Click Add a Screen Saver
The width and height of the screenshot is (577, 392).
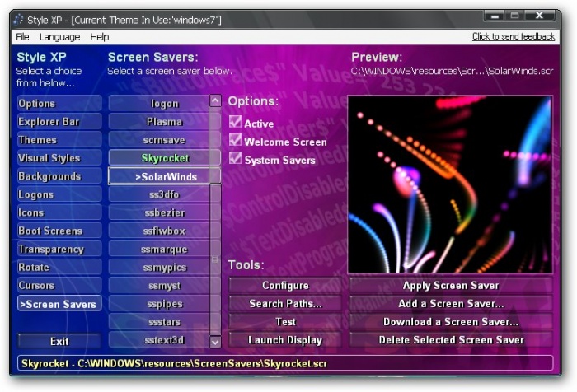(x=451, y=303)
